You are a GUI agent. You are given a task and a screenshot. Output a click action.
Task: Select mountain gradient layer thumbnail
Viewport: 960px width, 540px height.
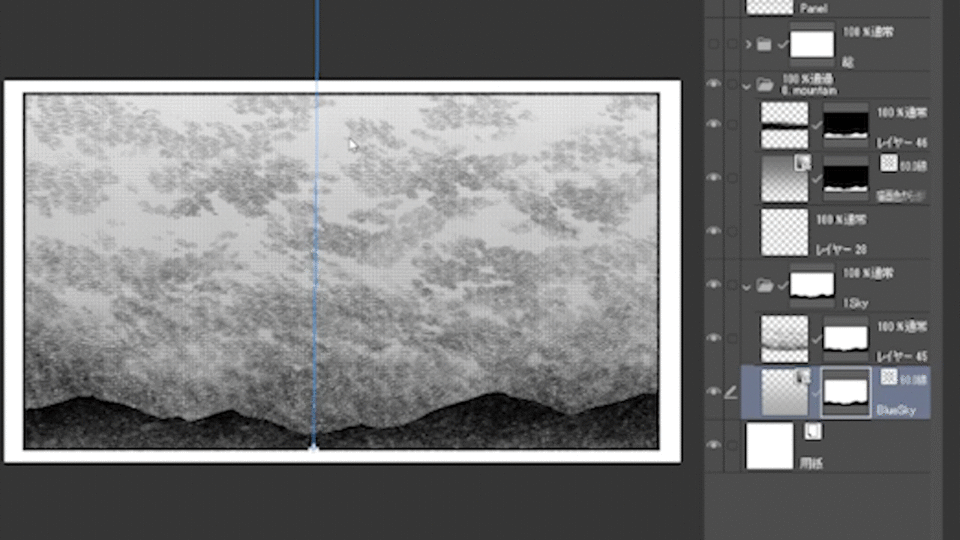[784, 178]
